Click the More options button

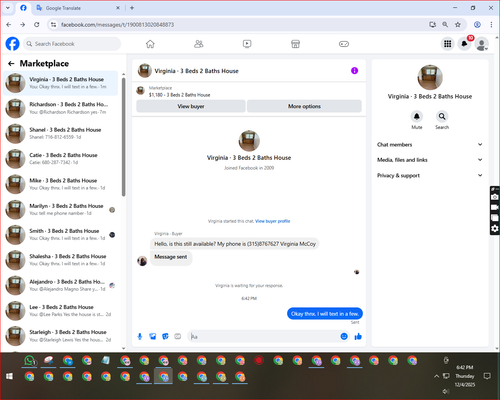pyautogui.click(x=304, y=106)
